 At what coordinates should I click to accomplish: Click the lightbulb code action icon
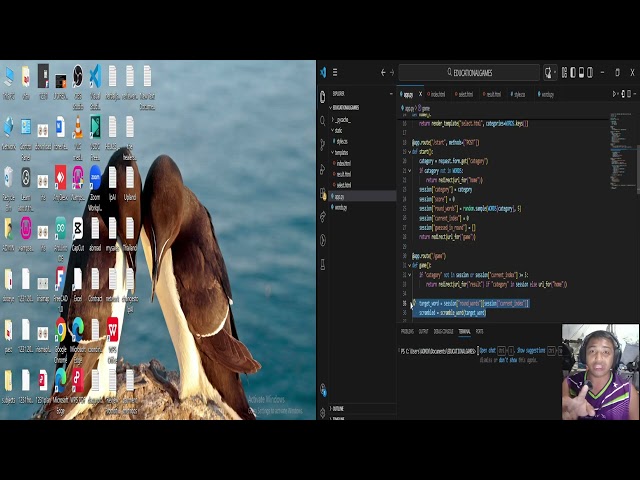pos(413,302)
